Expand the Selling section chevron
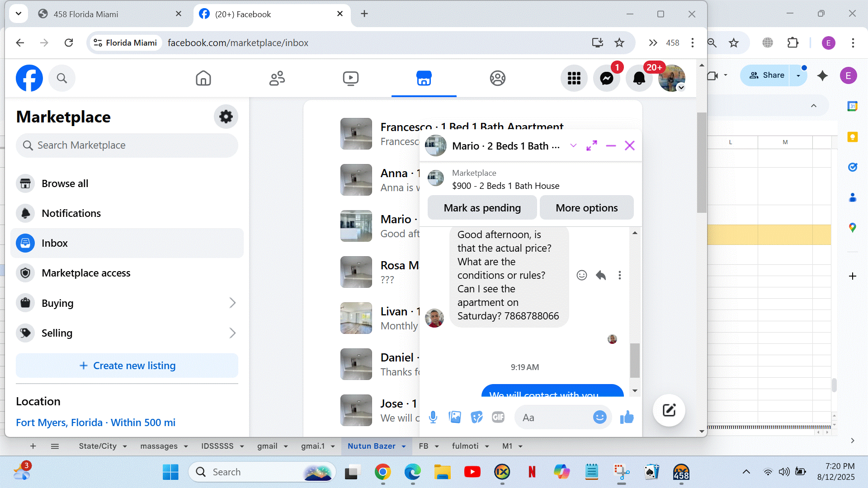 [232, 333]
